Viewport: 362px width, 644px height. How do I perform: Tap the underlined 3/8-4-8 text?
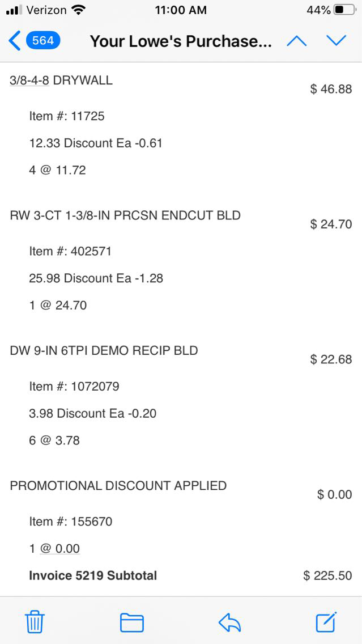29,80
